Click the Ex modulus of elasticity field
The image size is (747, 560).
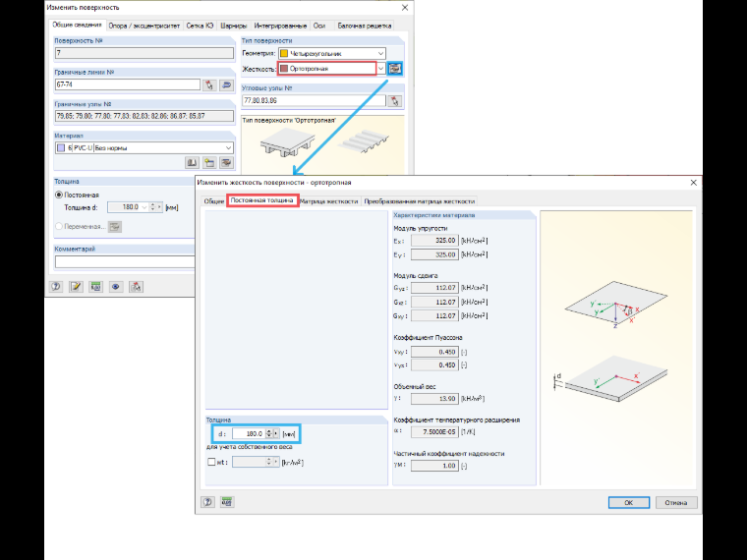(434, 241)
